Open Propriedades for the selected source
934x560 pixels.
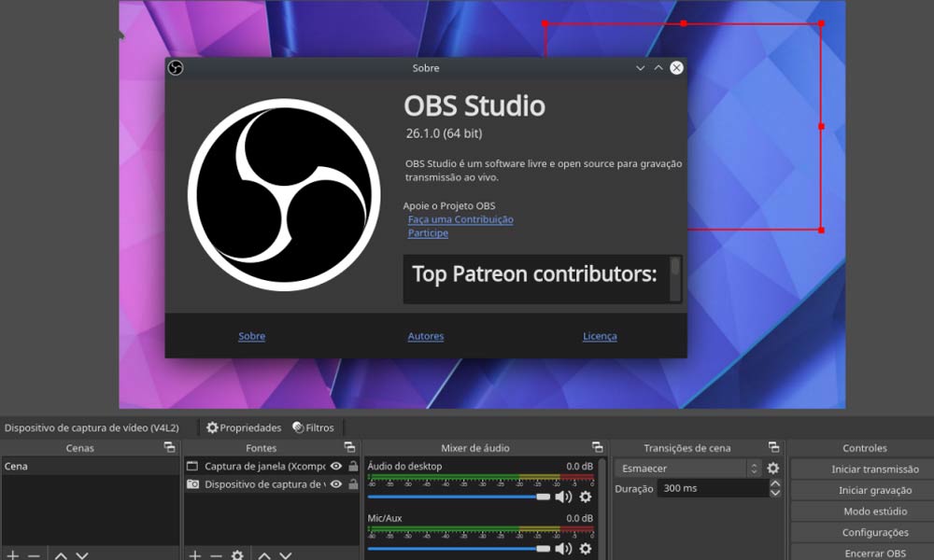coord(244,427)
